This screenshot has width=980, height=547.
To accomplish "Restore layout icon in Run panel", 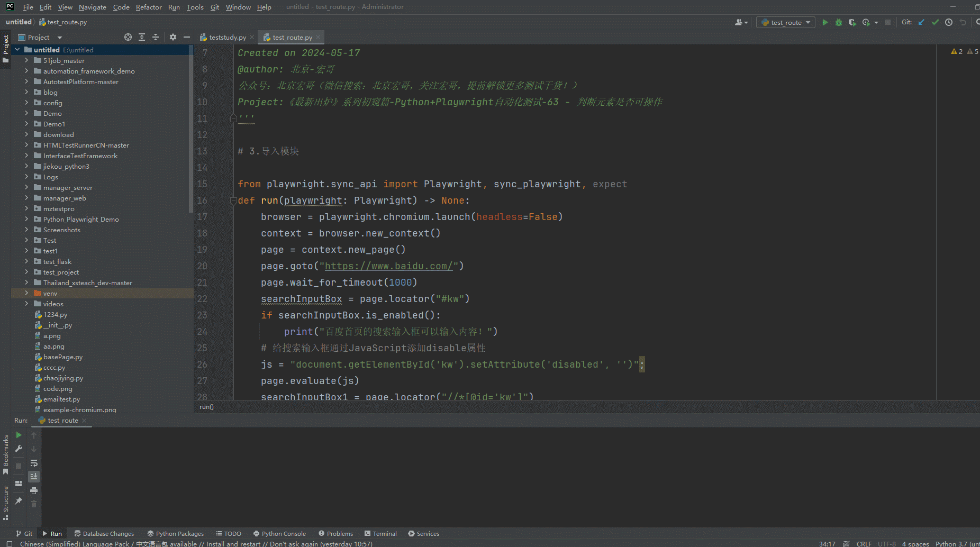I will 19,484.
